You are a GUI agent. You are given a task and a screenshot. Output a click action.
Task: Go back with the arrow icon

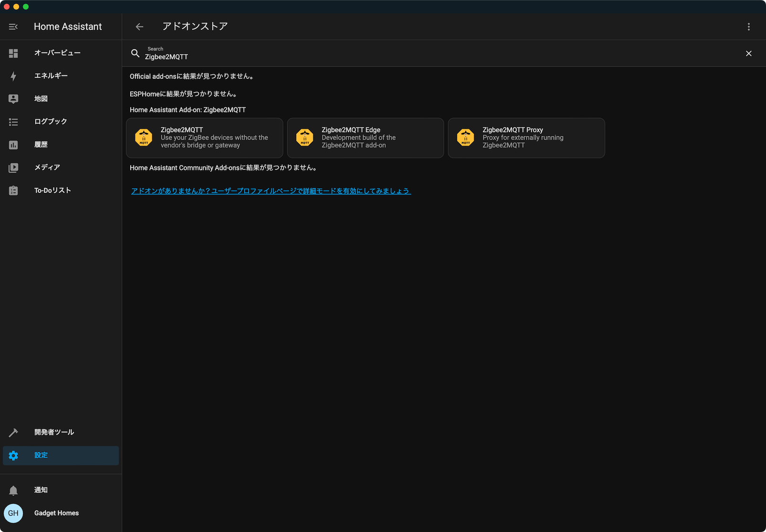(139, 27)
